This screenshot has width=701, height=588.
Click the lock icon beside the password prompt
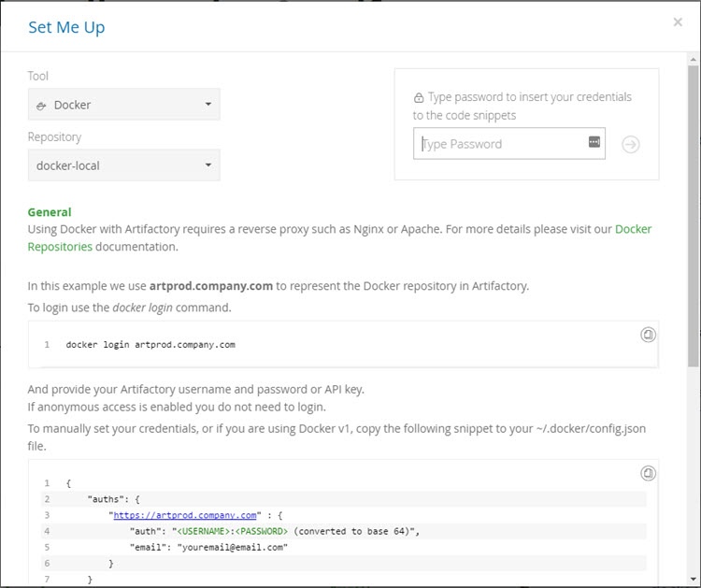point(419,97)
